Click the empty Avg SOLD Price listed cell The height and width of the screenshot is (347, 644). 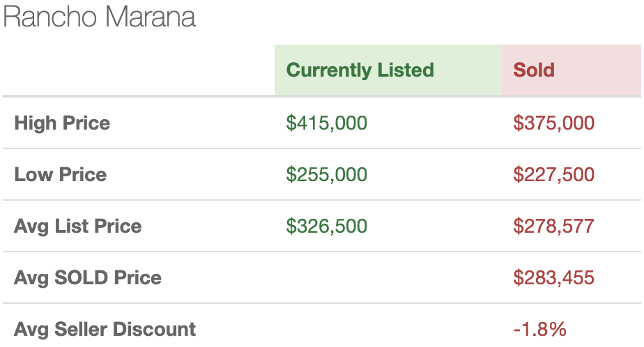[x=388, y=277]
